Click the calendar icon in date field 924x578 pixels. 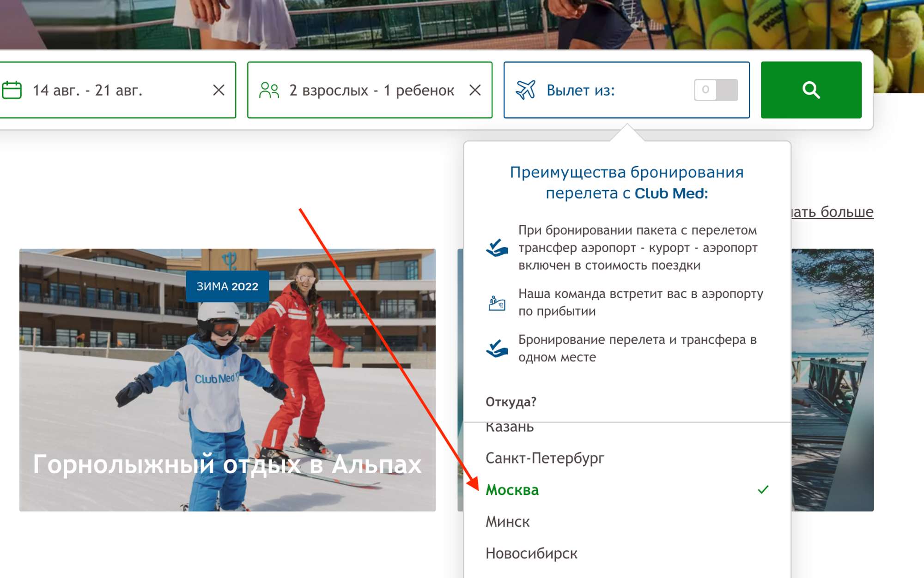12,90
